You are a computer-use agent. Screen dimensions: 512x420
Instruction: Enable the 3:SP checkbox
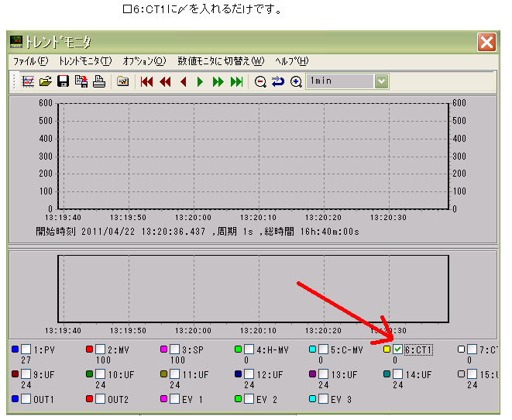(x=175, y=349)
